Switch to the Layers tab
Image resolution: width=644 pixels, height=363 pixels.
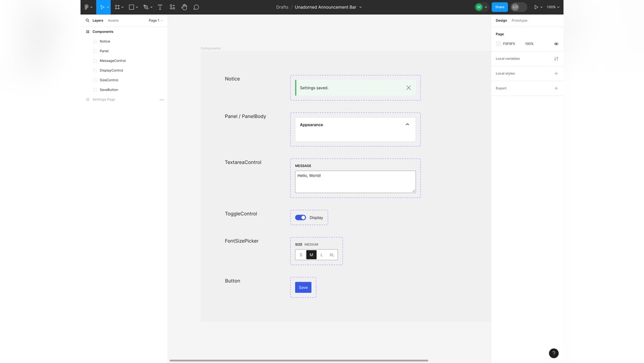98,20
